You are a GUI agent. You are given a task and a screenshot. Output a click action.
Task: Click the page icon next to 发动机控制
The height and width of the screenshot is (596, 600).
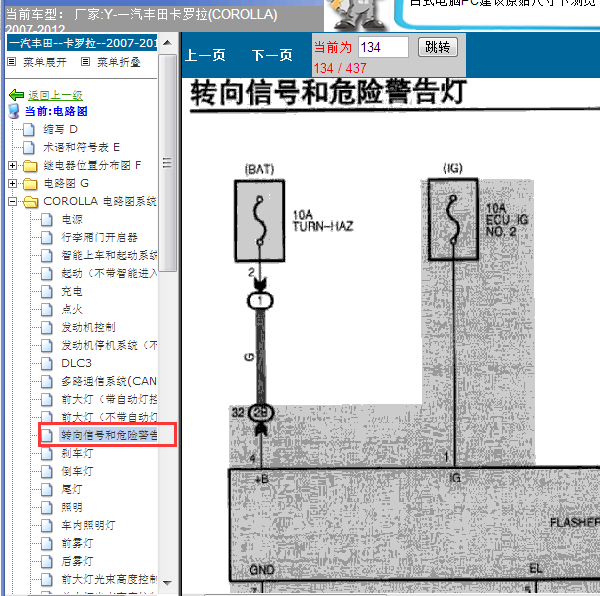click(47, 328)
